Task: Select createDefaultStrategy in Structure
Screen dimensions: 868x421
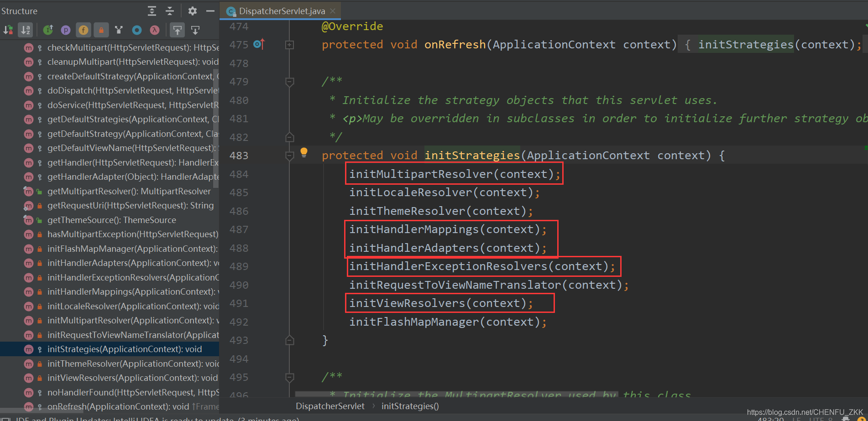Action: [110, 76]
